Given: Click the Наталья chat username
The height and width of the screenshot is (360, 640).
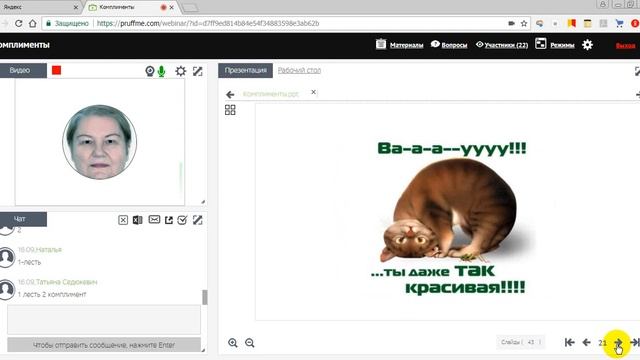Looking at the screenshot, I should (x=49, y=249).
